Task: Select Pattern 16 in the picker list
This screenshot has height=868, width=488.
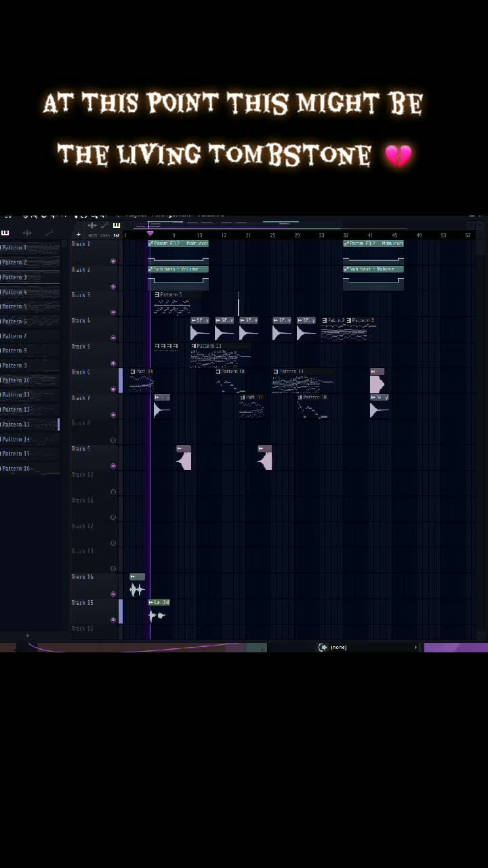Action: pos(30,469)
